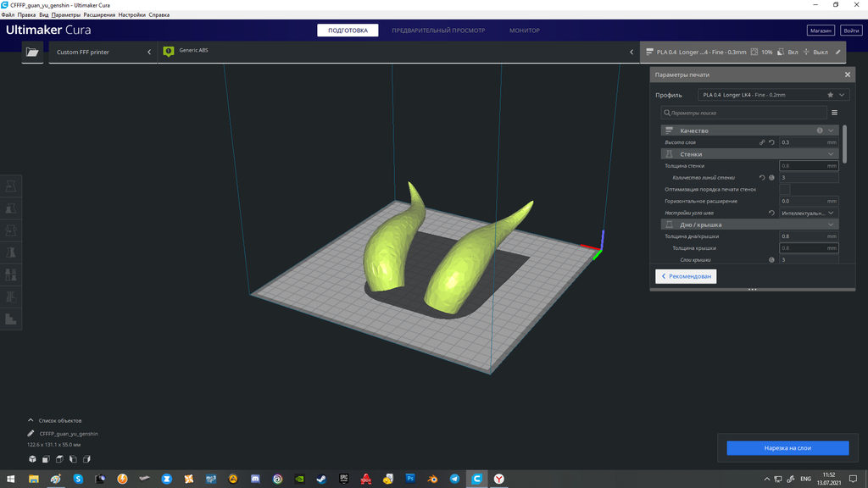Click the Нарезка на слои button
This screenshot has height=488, width=868.
click(x=787, y=448)
